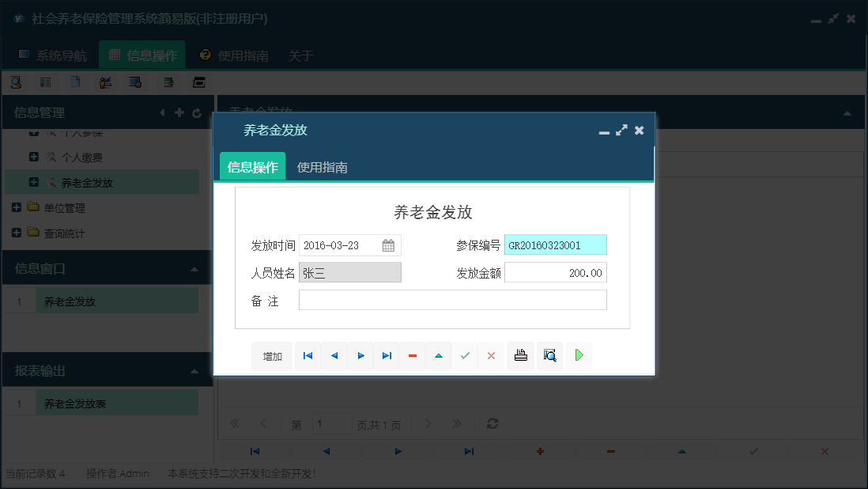Select the print icon in 养老金发放 dialog

pyautogui.click(x=520, y=355)
